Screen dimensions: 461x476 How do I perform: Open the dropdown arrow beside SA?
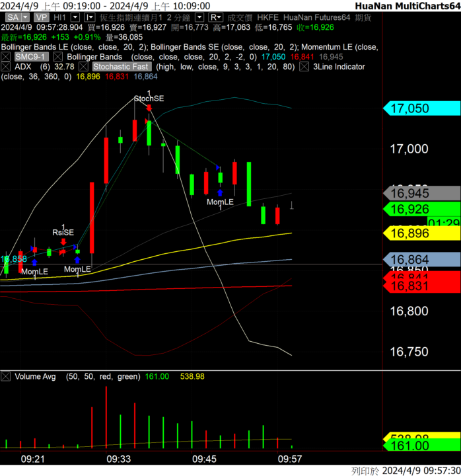[x=26, y=17]
